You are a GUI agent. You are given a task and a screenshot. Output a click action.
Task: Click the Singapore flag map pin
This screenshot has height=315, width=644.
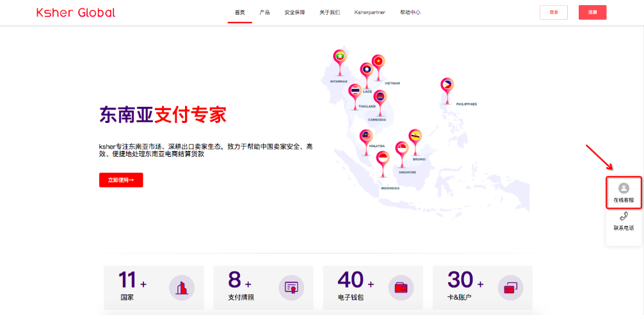pos(401,150)
